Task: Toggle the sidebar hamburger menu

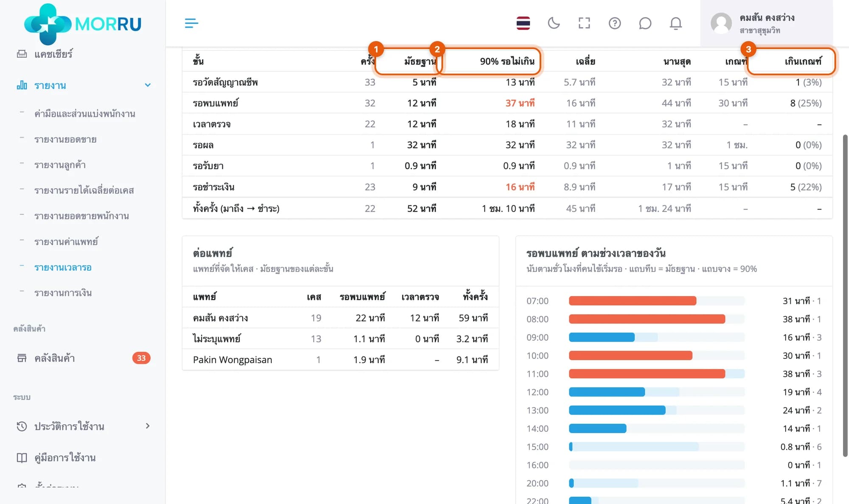Action: [x=191, y=23]
